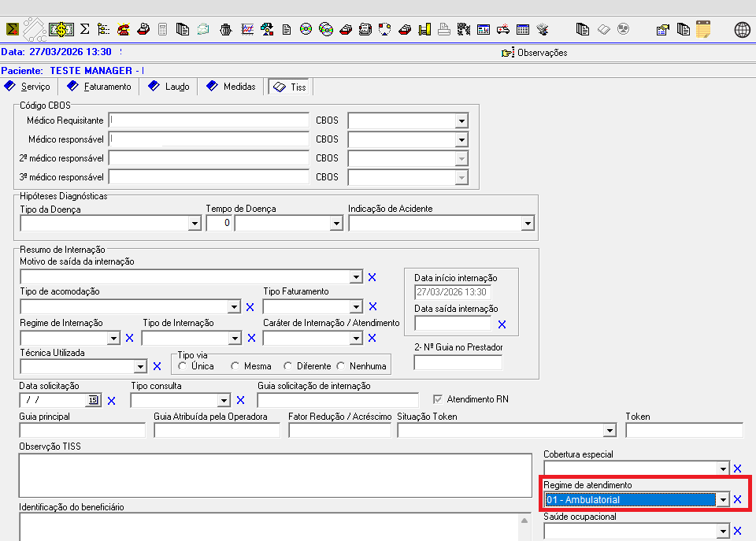Click the trash bin toolbar icon
The width and height of the screenshot is (756, 541).
225,30
